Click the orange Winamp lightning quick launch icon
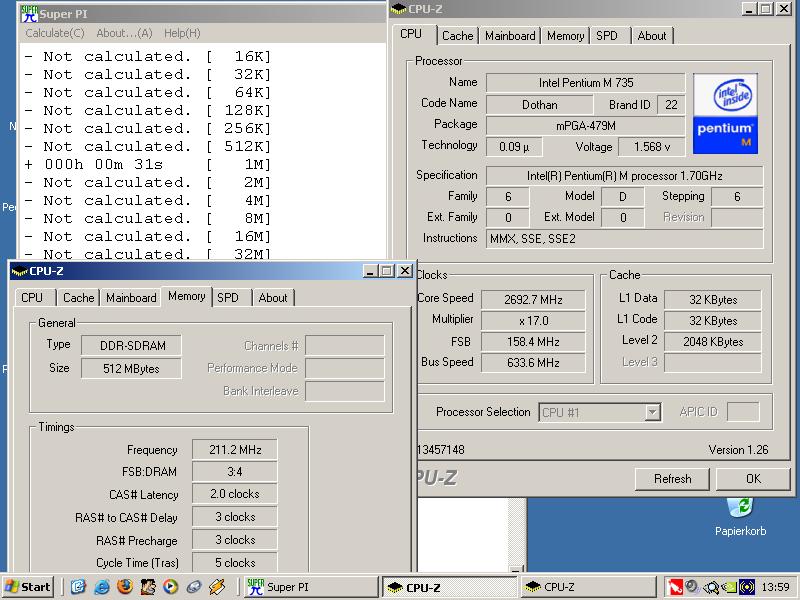The height and width of the screenshot is (600, 800). 217,587
